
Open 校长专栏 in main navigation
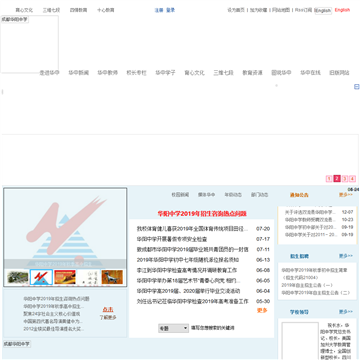[x=136, y=73]
